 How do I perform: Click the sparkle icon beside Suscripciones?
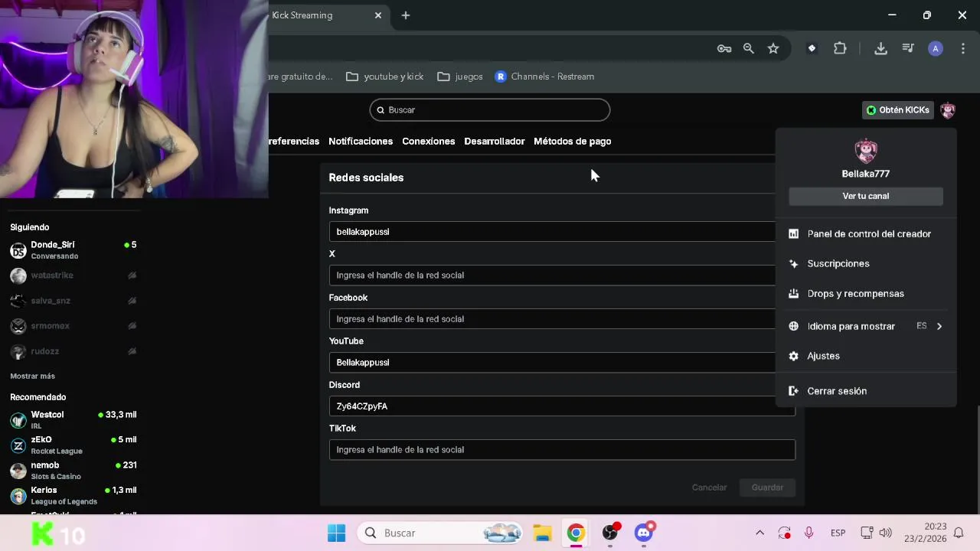(793, 264)
